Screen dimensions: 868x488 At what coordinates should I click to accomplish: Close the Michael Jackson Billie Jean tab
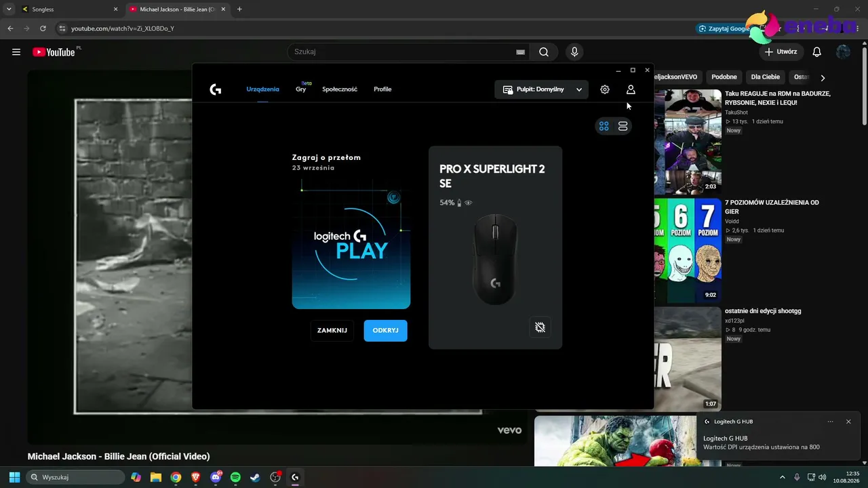click(223, 9)
